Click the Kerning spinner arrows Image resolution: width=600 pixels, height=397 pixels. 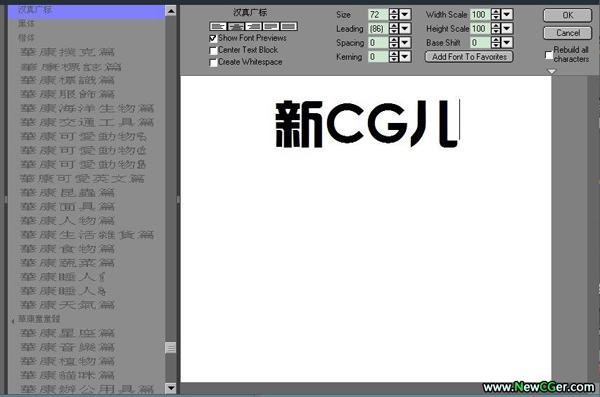tap(394, 57)
